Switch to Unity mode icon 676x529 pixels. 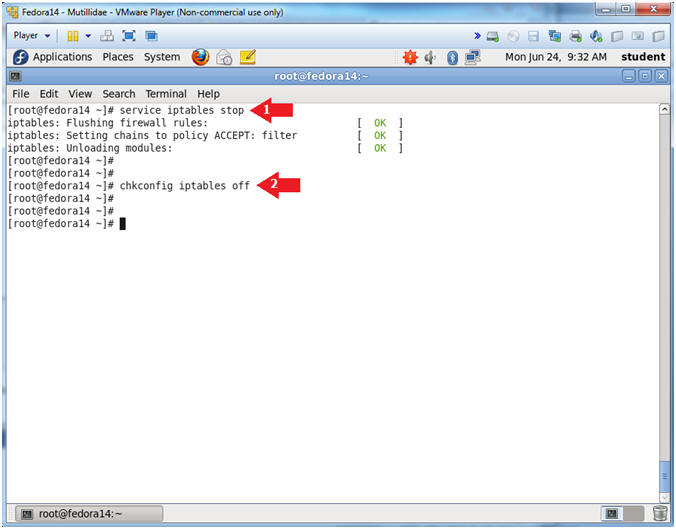151,36
